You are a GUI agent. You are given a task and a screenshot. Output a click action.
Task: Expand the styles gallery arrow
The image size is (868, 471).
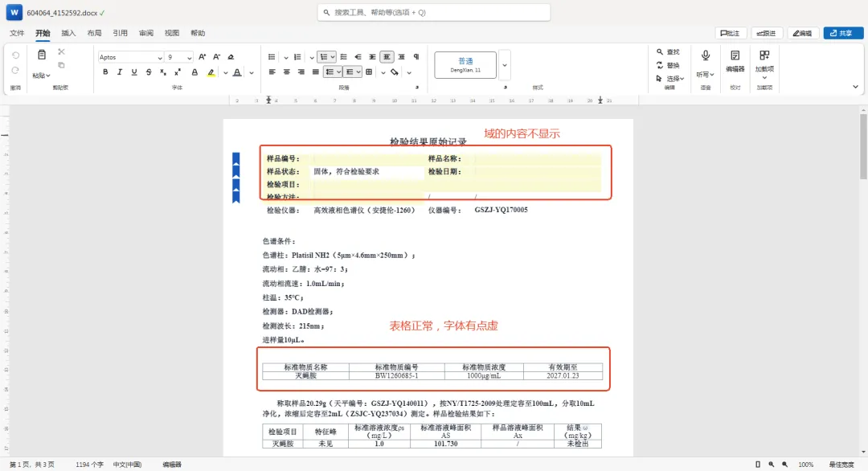pos(504,65)
